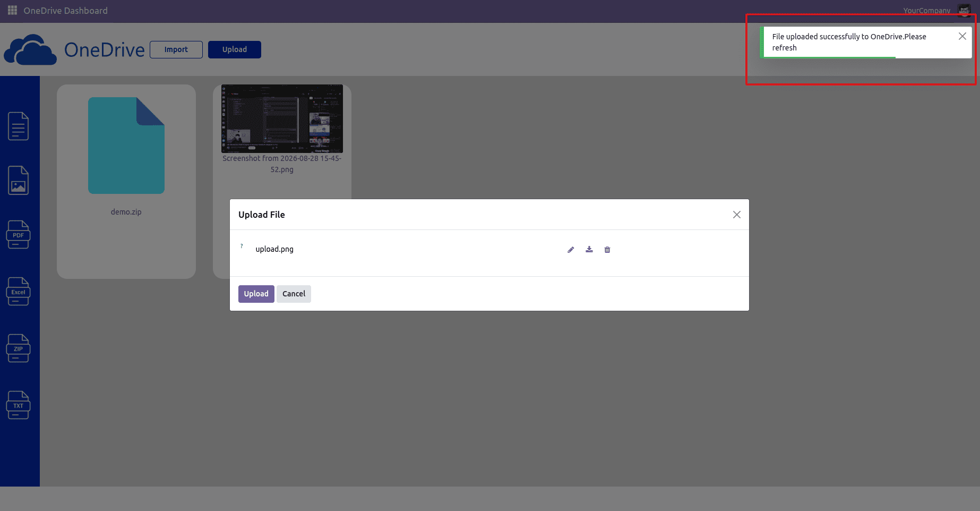Click the Import button in header
980x511 pixels.
coord(176,49)
